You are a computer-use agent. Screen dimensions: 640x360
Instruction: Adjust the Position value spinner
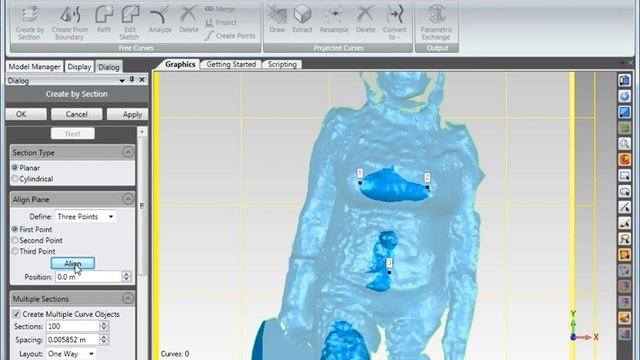click(x=127, y=277)
